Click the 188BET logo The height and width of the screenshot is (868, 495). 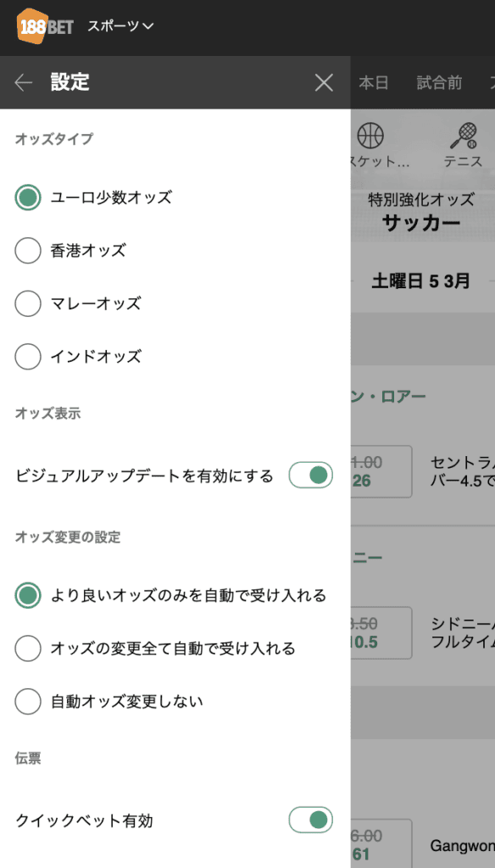coord(41,25)
